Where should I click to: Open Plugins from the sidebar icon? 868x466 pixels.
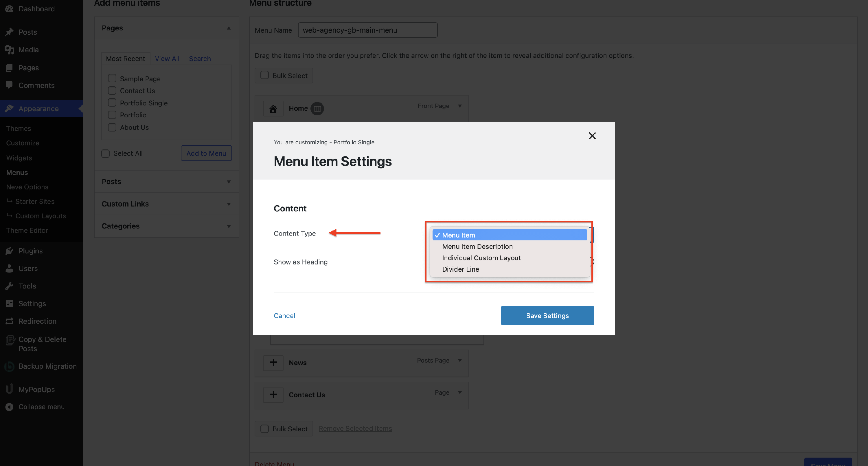10,251
